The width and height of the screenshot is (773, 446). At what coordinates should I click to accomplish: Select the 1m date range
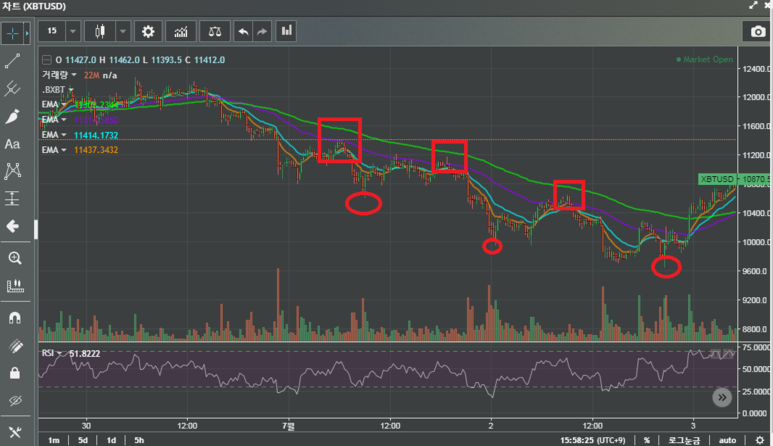click(x=54, y=440)
